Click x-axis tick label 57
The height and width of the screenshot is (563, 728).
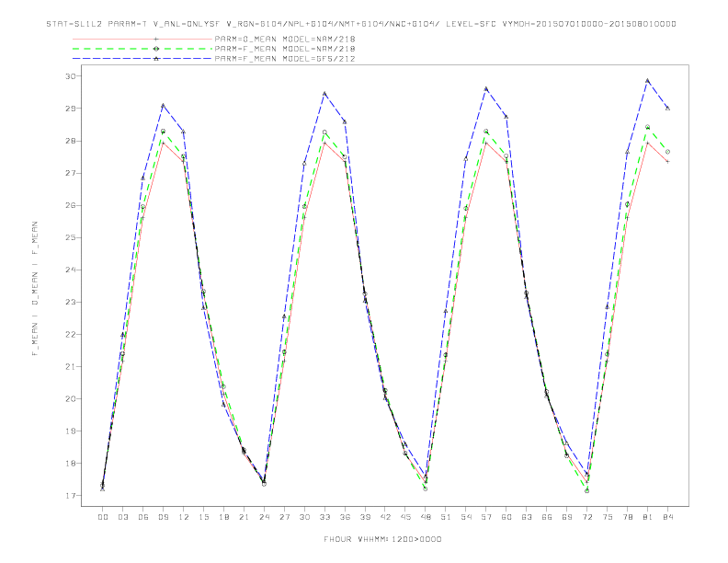[486, 517]
